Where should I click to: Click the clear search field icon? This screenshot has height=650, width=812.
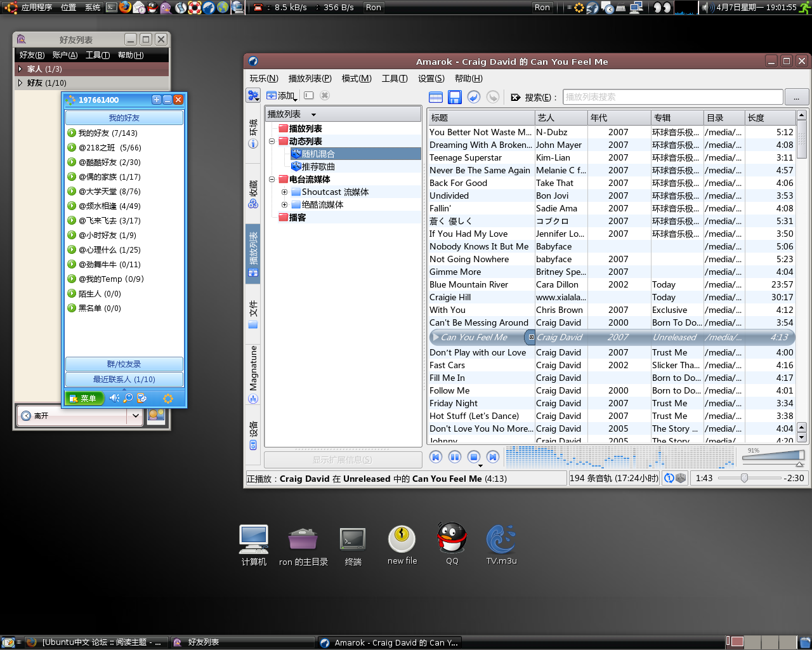tap(516, 97)
